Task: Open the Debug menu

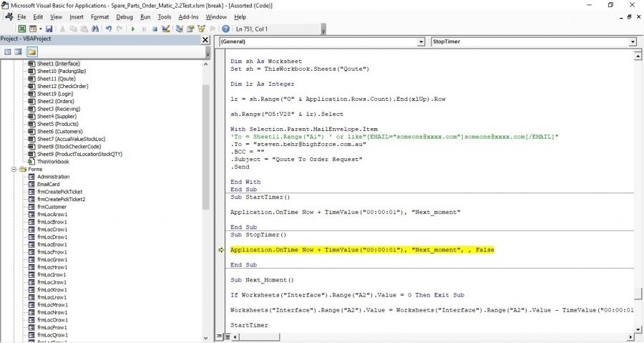Action: pos(125,17)
